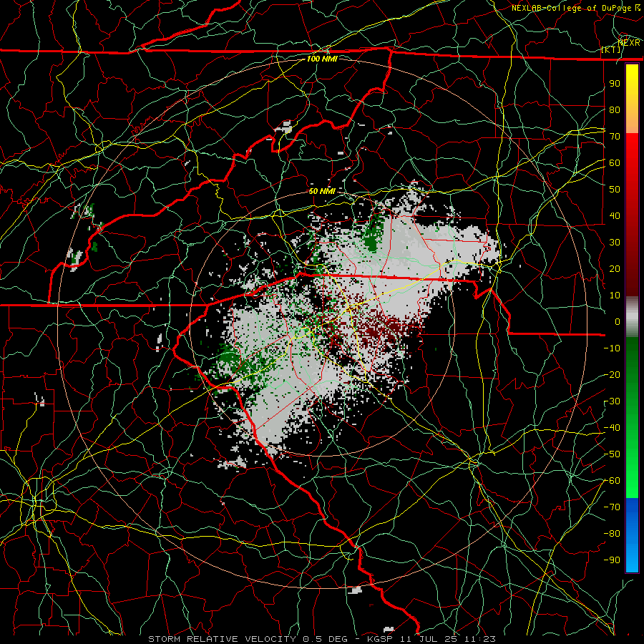Click the "-30" value on the velocity scale

[612, 401]
